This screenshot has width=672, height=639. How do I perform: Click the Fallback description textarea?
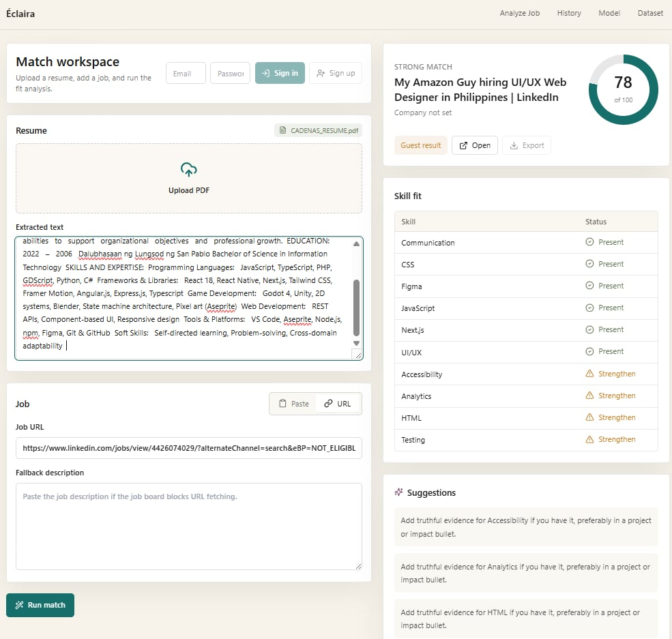[188, 526]
